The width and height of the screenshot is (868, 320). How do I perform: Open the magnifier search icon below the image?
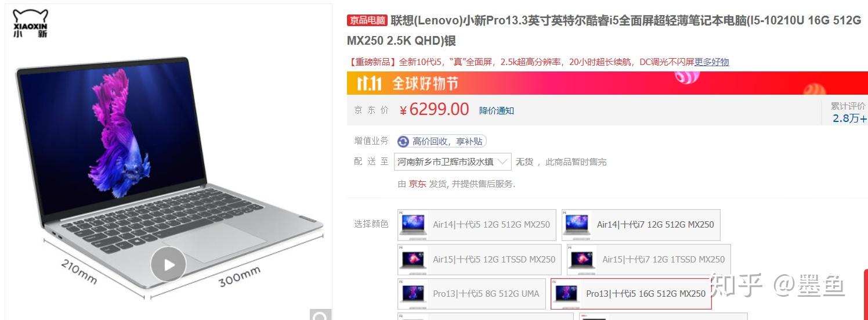point(320,315)
